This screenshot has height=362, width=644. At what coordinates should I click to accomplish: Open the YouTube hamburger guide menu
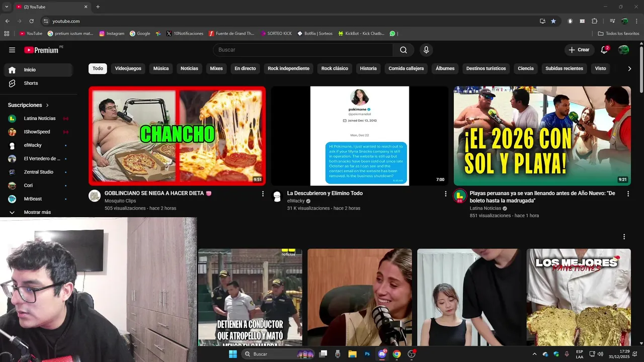[12, 50]
